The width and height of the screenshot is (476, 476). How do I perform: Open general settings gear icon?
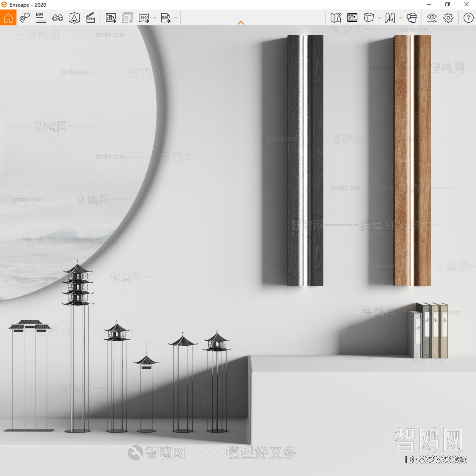tap(448, 18)
